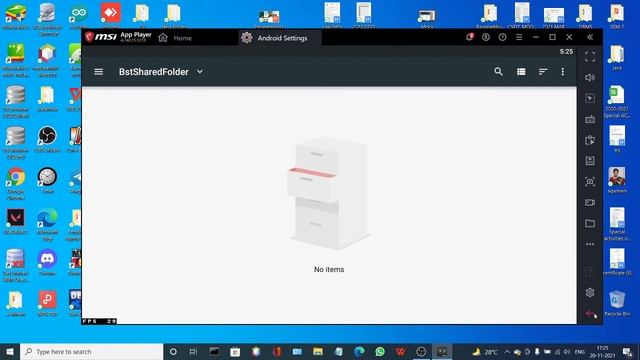Select the Google Chrome desktop icon

[x=16, y=184]
